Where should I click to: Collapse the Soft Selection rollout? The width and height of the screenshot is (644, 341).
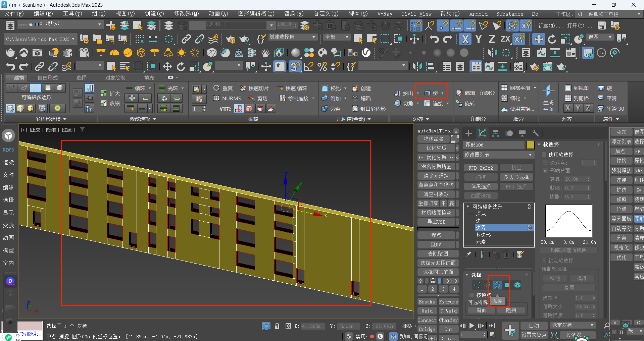coord(539,145)
